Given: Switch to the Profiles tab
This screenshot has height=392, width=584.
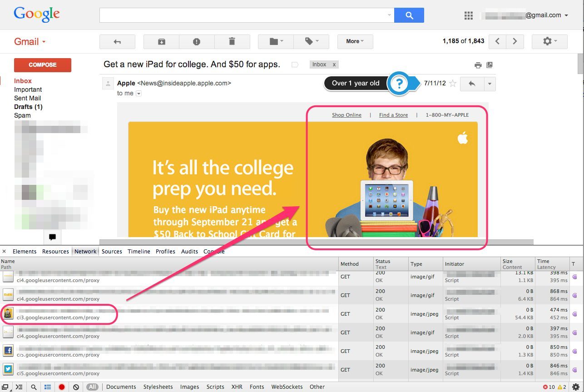Looking at the screenshot, I should (165, 251).
